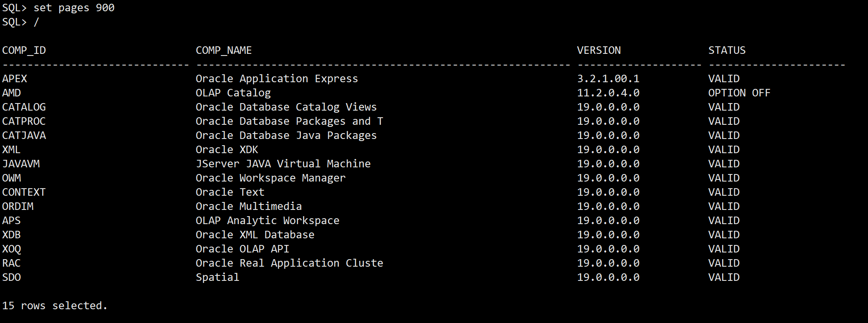Click the XML component ID
Screen dimensions: 868x323
pos(12,150)
